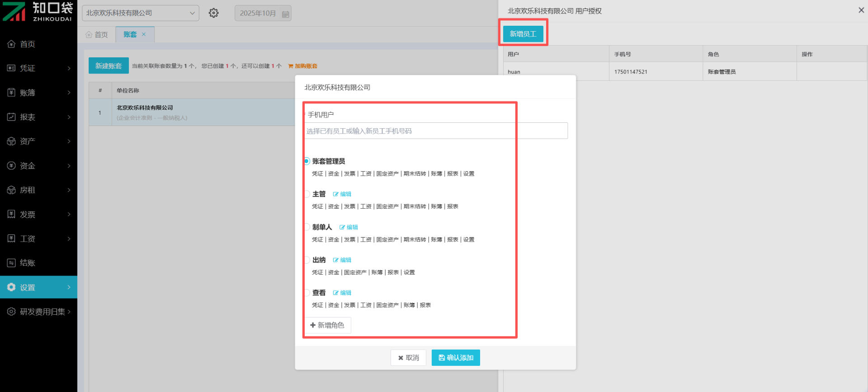The width and height of the screenshot is (868, 392).
Task: Click the 确认添加 button
Action: [455, 358]
